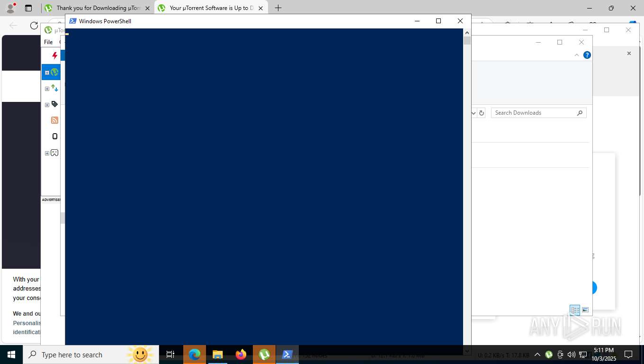Open address history dropdown in File Explorer
644x364 pixels.
474,113
